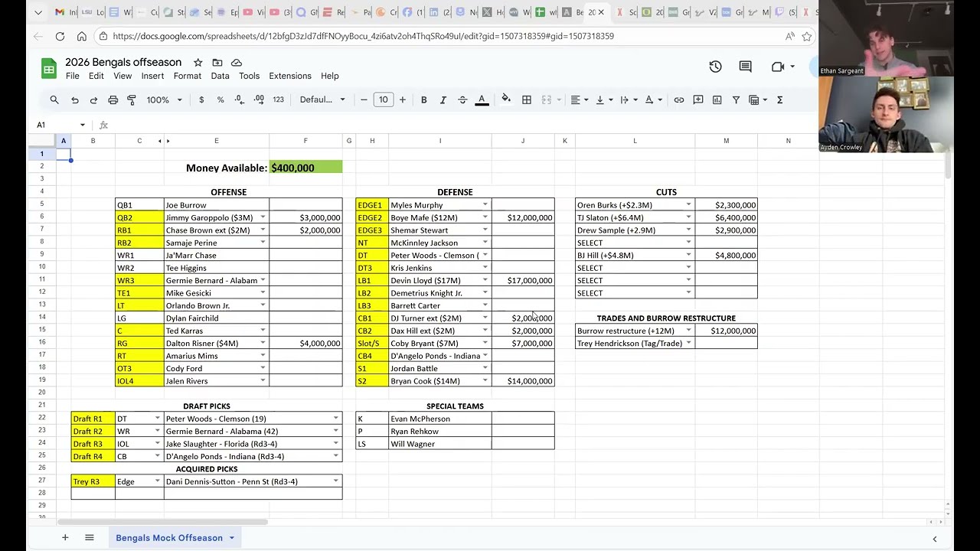Activate the paint format tool
The height and width of the screenshot is (551, 980).
(x=132, y=99)
